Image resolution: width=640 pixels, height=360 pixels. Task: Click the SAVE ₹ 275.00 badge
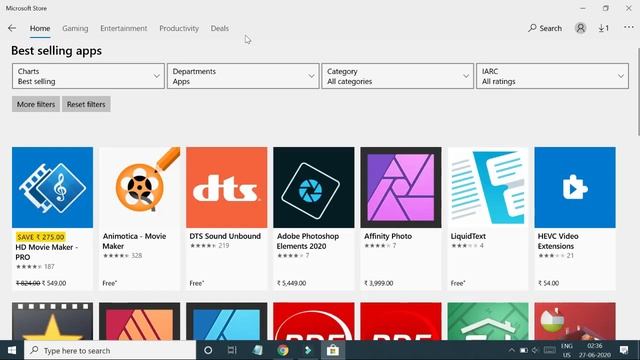click(40, 237)
